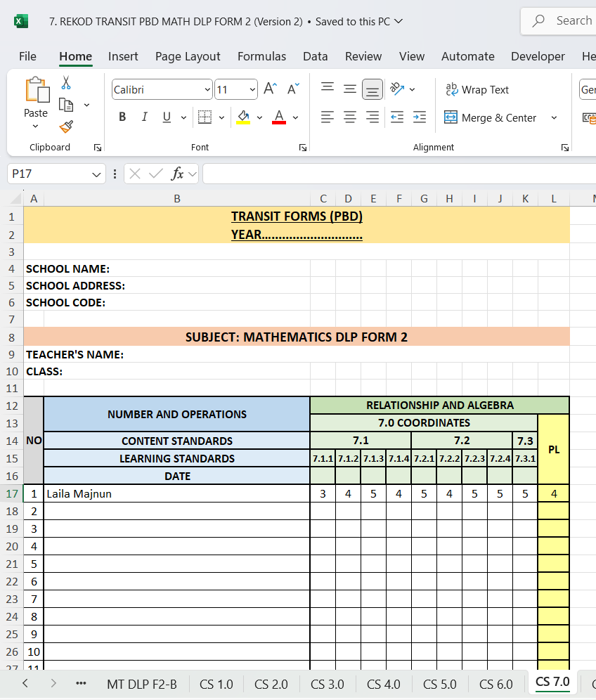Increase the cell indent
The height and width of the screenshot is (700, 596).
point(420,117)
